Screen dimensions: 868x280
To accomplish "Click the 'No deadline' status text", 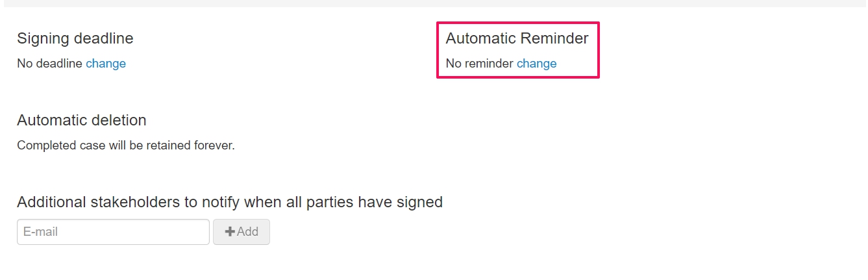I will click(50, 64).
